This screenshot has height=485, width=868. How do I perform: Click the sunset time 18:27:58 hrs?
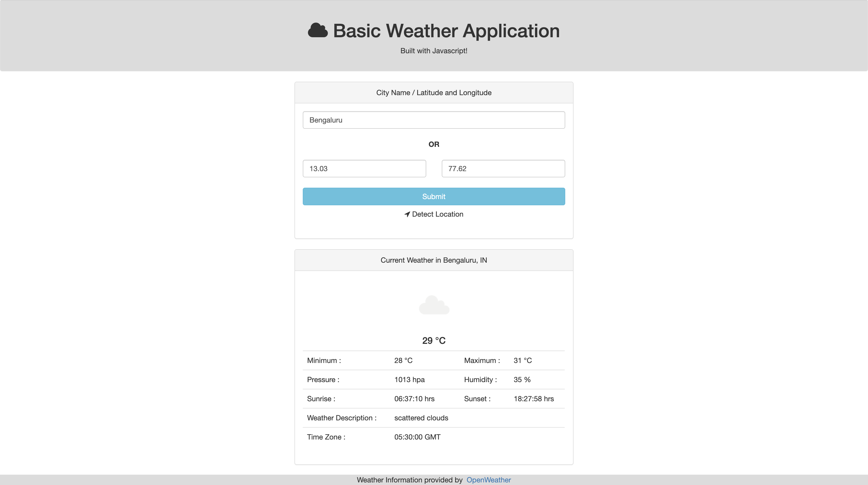coord(533,399)
